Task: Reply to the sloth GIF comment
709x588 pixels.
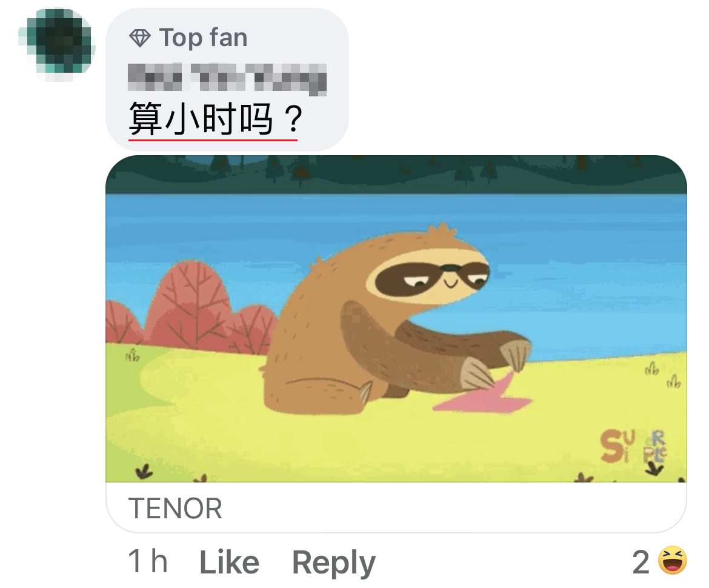Action: click(334, 563)
